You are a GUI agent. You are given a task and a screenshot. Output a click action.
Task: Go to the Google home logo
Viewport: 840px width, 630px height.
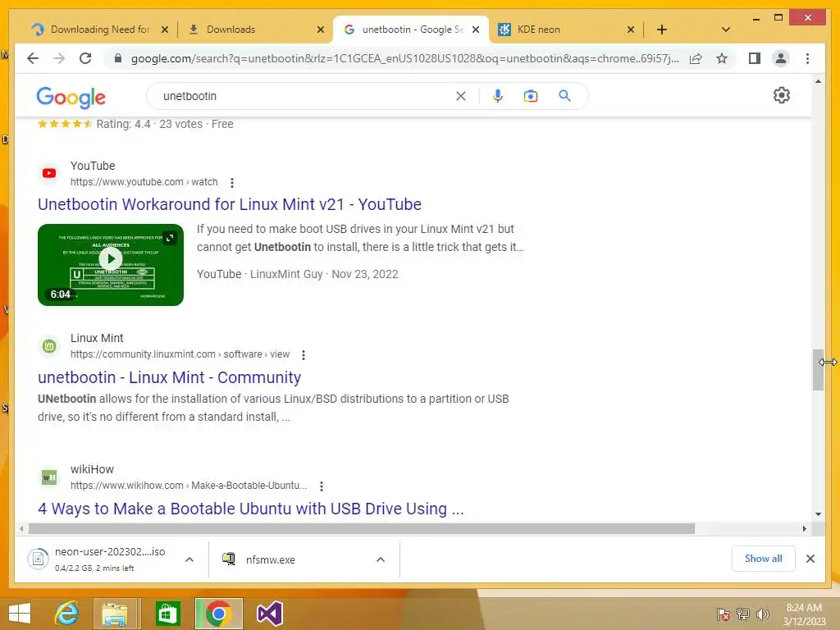[71, 97]
